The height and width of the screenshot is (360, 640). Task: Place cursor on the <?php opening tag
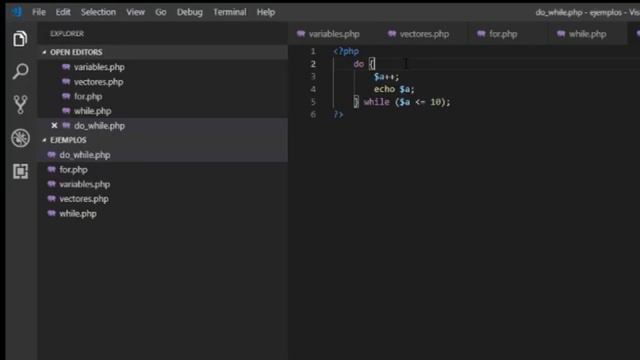click(346, 51)
